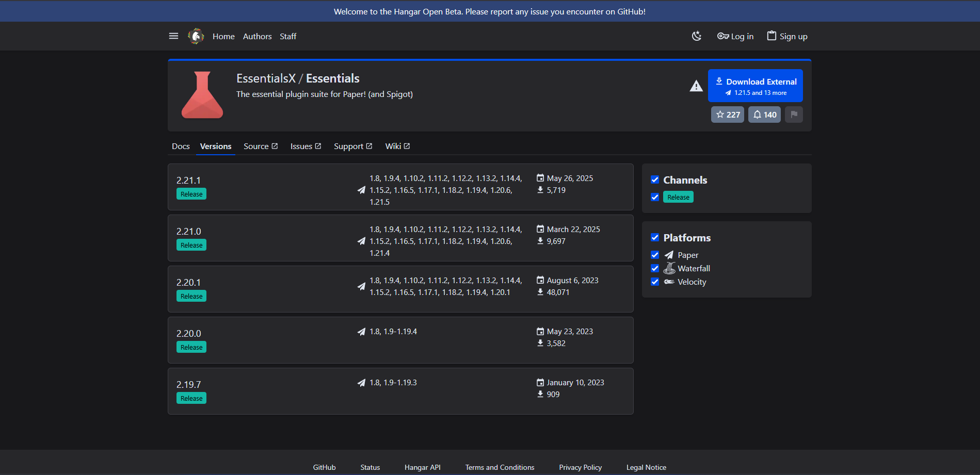980x475 pixels.
Task: Click the Release tag under 2.21.1
Action: 191,194
